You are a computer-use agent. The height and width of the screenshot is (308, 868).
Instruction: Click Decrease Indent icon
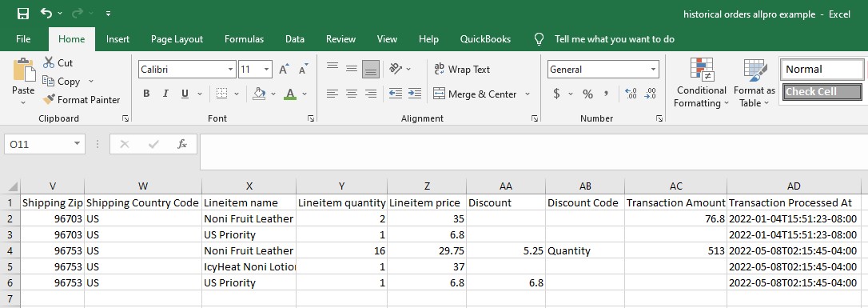[x=396, y=94]
